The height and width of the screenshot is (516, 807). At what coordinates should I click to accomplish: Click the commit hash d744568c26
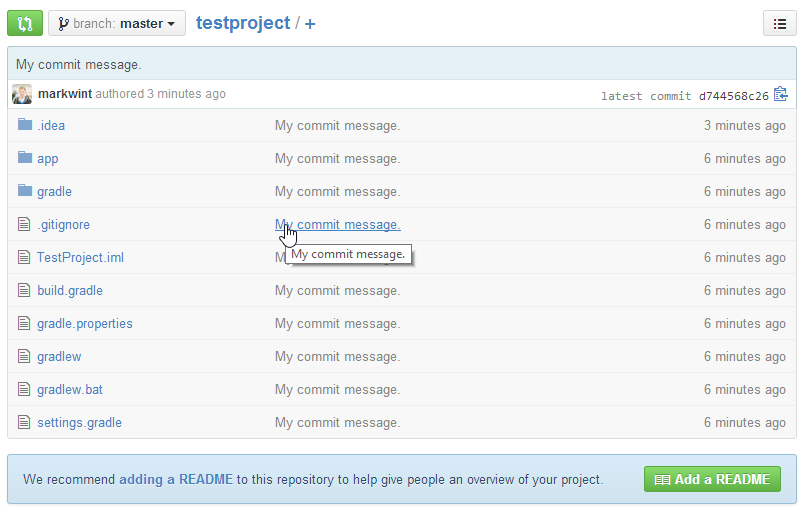click(733, 96)
